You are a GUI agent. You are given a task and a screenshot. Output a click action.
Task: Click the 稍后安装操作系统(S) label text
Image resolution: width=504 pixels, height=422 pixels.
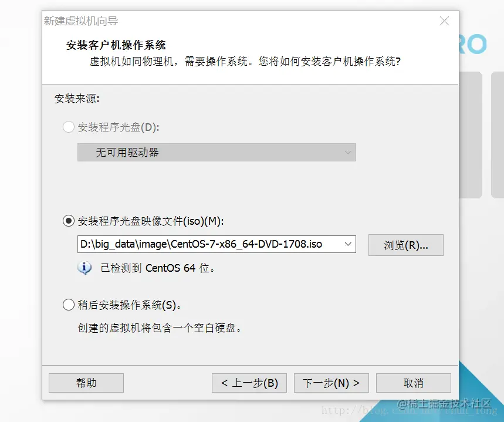[x=129, y=305]
